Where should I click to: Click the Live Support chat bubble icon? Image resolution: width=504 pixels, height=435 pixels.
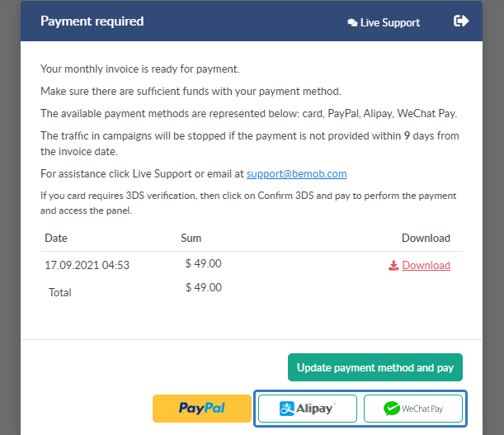[352, 23]
